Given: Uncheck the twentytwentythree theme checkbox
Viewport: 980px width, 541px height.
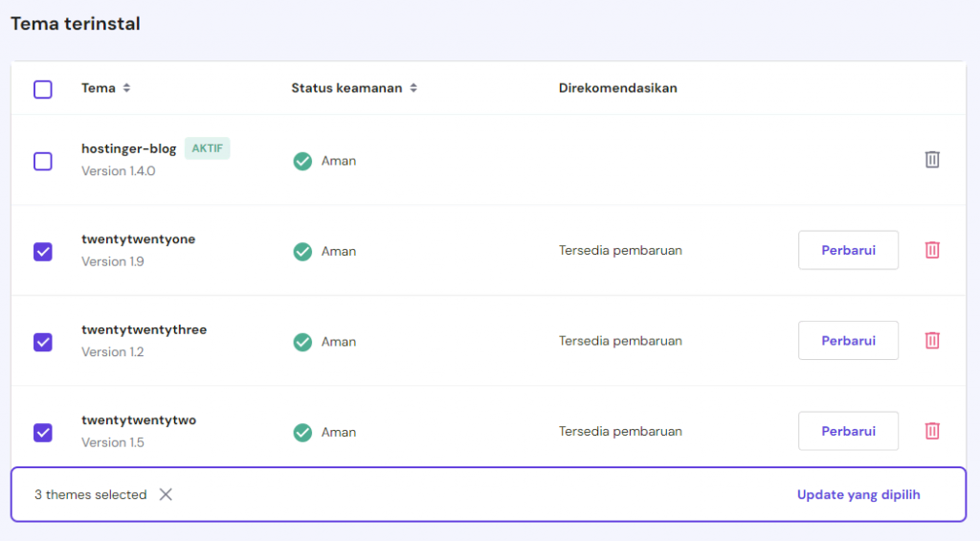Looking at the screenshot, I should click(43, 342).
